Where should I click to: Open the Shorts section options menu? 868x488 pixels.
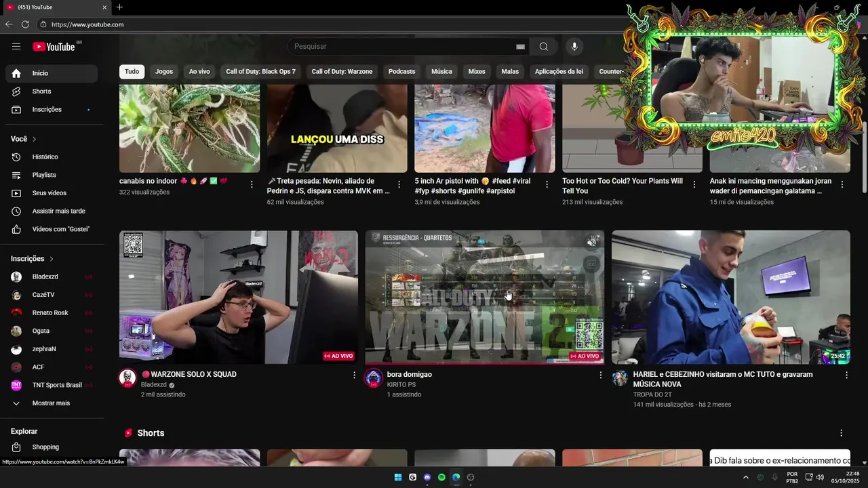842,433
